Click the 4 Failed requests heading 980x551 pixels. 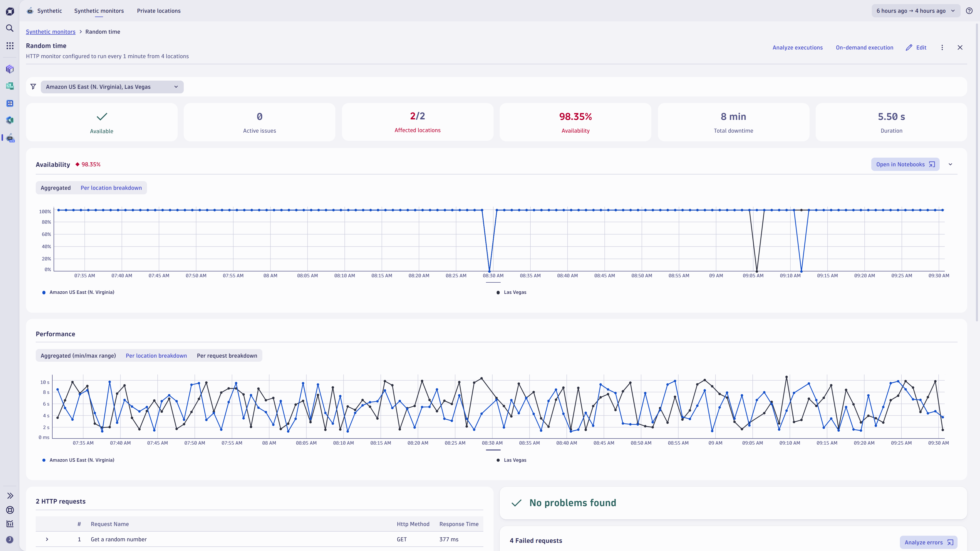pyautogui.click(x=536, y=540)
